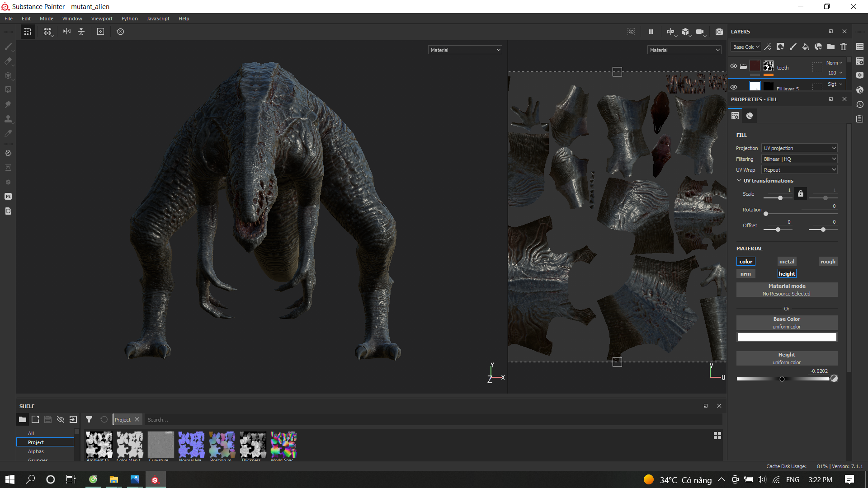The width and height of the screenshot is (868, 488).
Task: Select the Smudge tool
Action: click(x=8, y=104)
